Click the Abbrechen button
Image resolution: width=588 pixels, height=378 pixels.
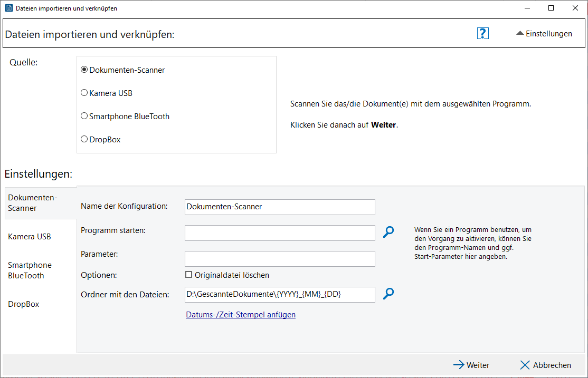[546, 365]
